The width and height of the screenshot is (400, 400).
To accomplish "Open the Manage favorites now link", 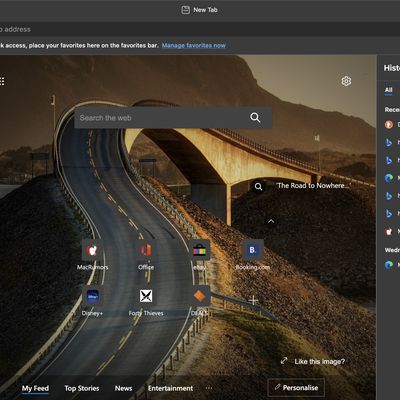I will (x=194, y=45).
